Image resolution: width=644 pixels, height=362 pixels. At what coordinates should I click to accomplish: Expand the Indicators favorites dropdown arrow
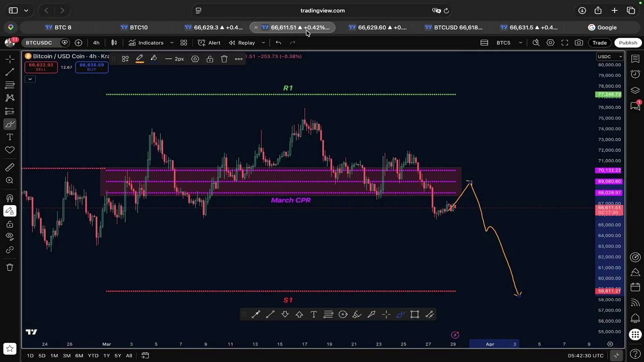172,43
